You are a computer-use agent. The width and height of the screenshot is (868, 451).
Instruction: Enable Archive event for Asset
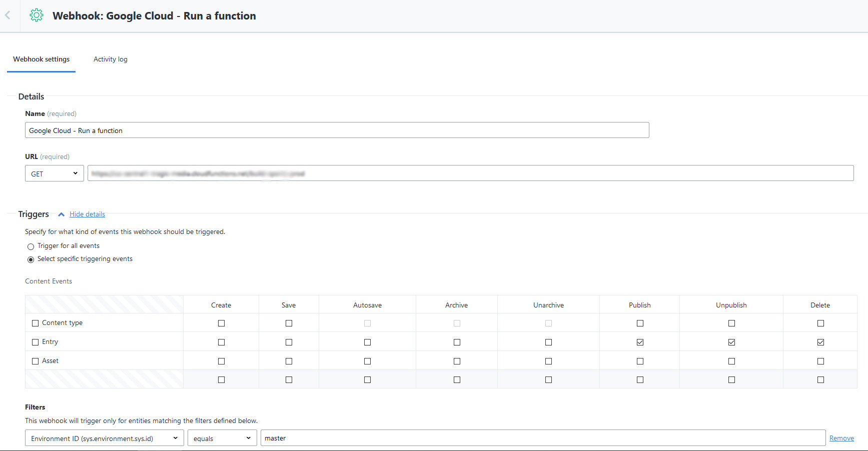click(x=457, y=361)
